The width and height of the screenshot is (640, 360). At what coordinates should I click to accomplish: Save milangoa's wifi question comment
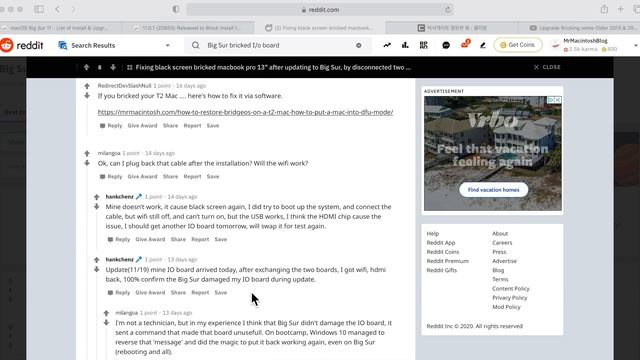click(x=213, y=177)
